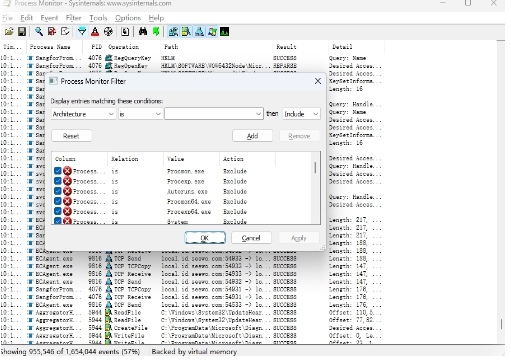The height and width of the screenshot is (363, 511).
Task: Open Find with the binoculars icon
Action: pos(143,32)
